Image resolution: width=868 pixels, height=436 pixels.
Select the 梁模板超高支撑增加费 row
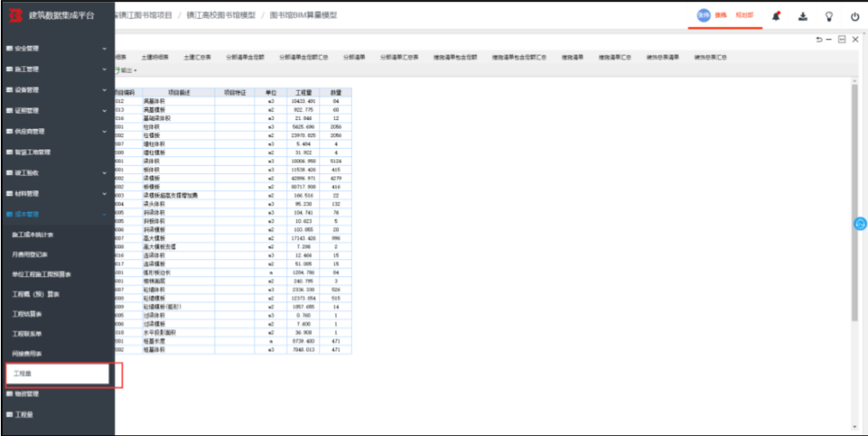233,195
